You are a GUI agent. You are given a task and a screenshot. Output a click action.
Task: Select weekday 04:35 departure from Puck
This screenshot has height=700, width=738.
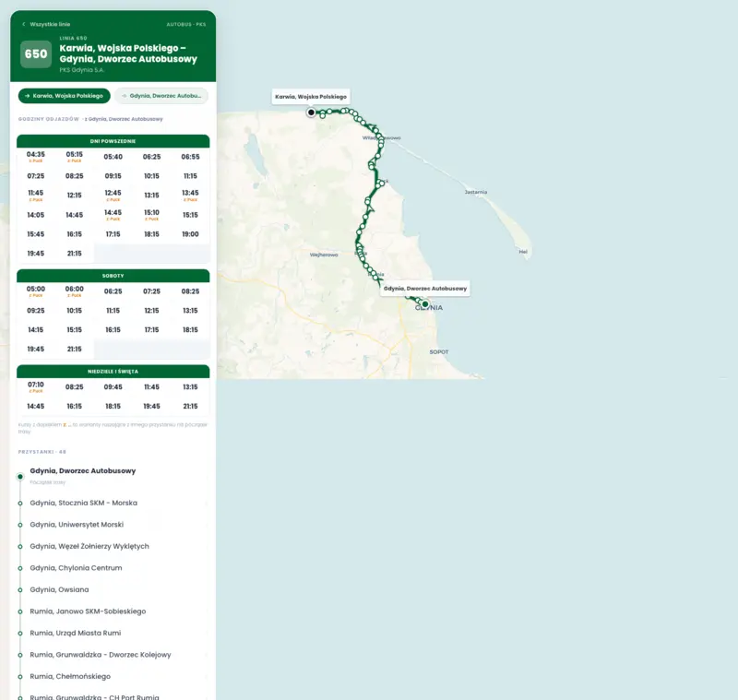click(36, 157)
